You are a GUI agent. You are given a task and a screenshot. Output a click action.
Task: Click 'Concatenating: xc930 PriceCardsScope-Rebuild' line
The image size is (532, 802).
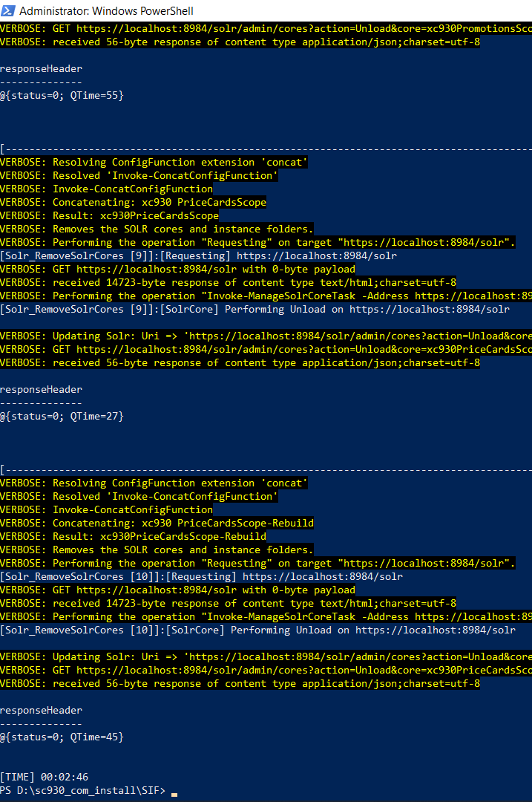click(x=157, y=524)
